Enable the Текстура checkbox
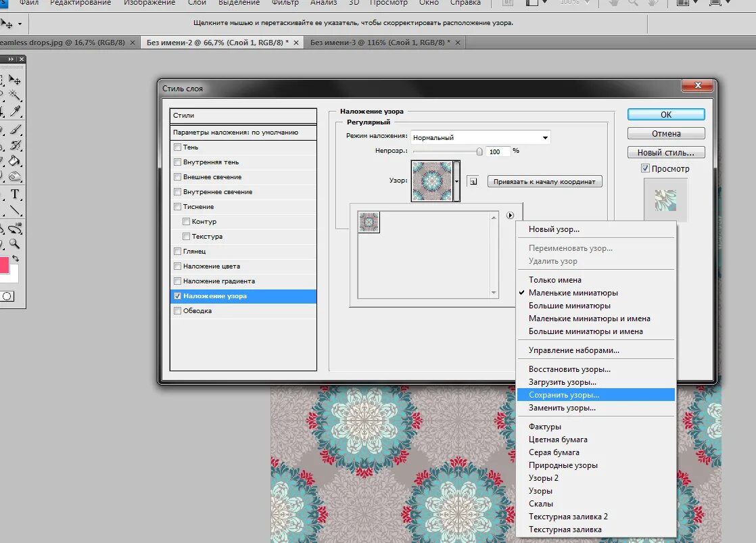Viewport: 756px width, 543px height. point(186,236)
